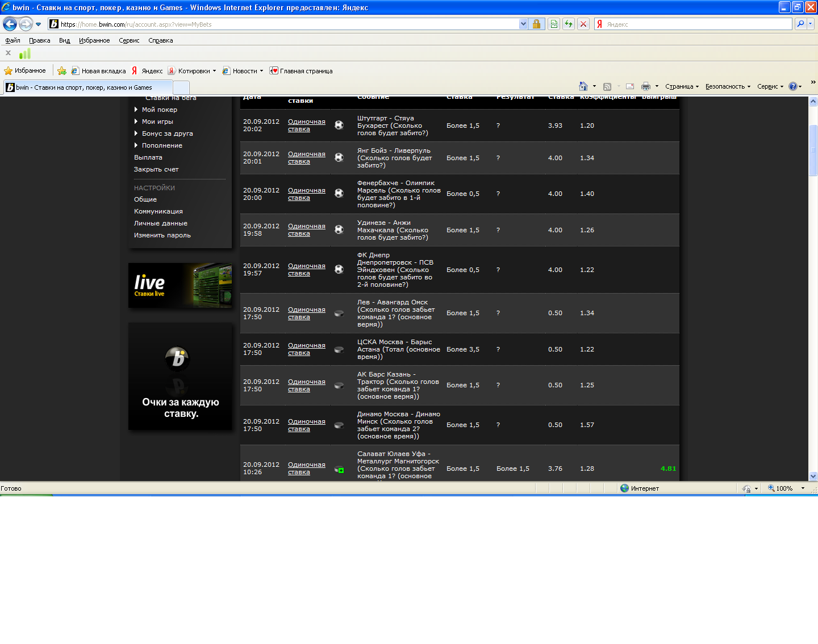Go back with the browser Back arrow

[10, 24]
